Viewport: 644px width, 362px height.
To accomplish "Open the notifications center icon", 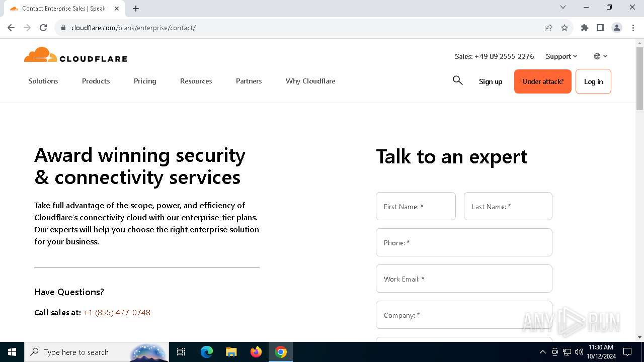I will click(627, 352).
